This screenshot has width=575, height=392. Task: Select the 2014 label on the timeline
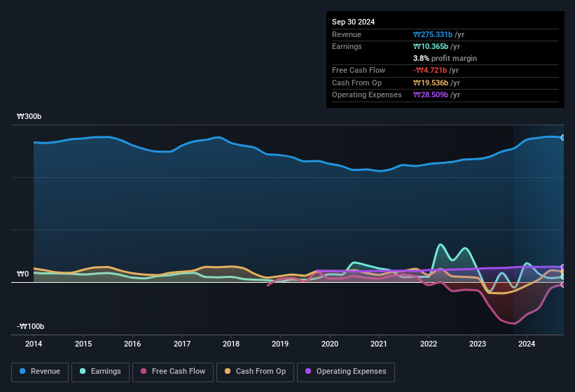[x=34, y=344]
